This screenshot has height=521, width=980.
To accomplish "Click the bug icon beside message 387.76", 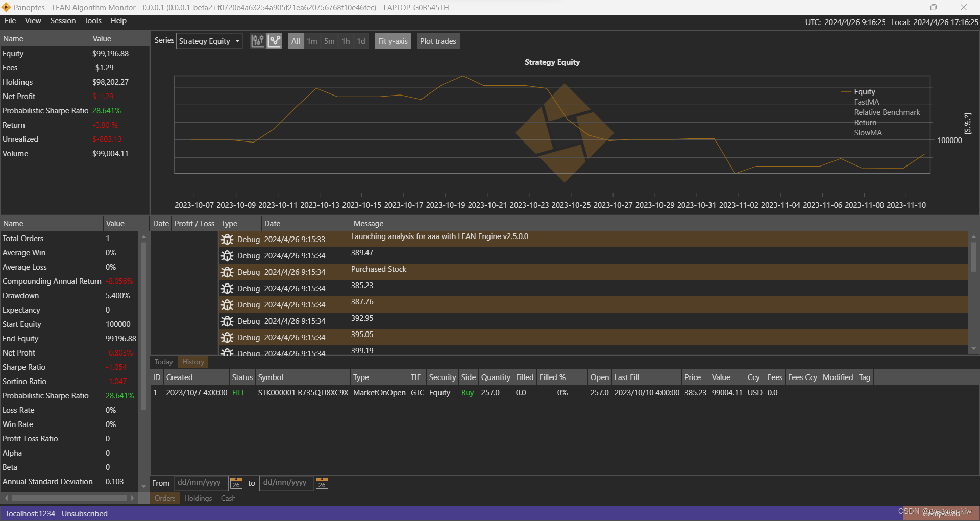I will [x=227, y=305].
